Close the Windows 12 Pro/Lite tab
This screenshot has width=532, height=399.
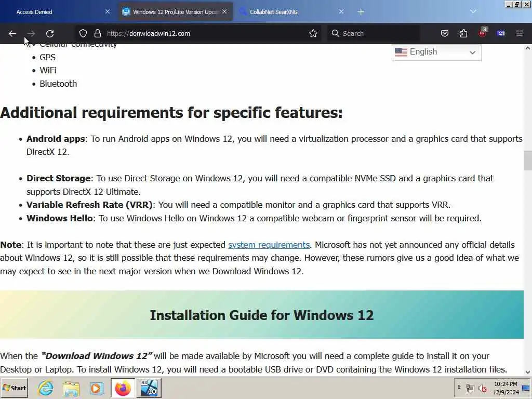224,11
